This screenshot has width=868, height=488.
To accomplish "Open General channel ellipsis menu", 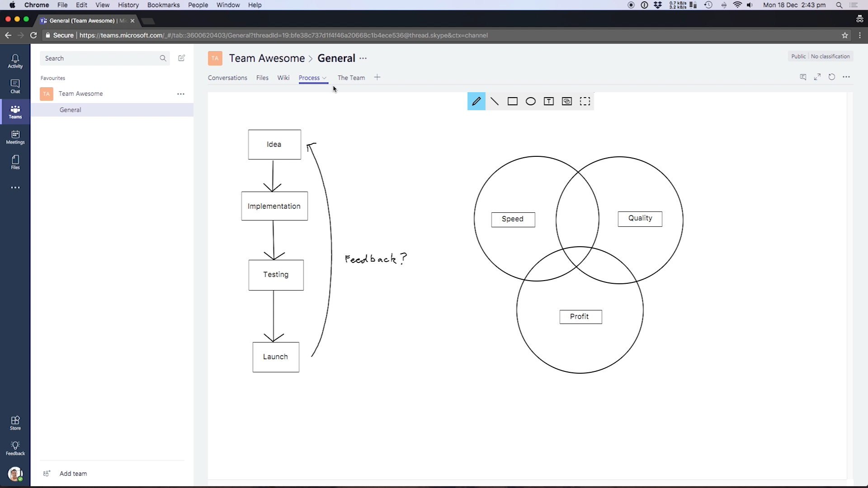I will click(363, 58).
